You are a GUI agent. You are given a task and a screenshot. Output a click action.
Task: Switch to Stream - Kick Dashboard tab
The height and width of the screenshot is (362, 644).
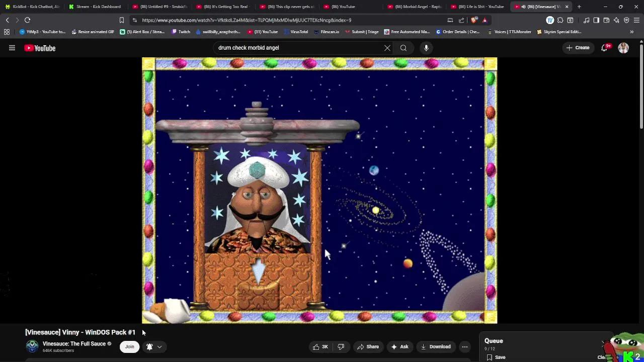click(x=96, y=7)
